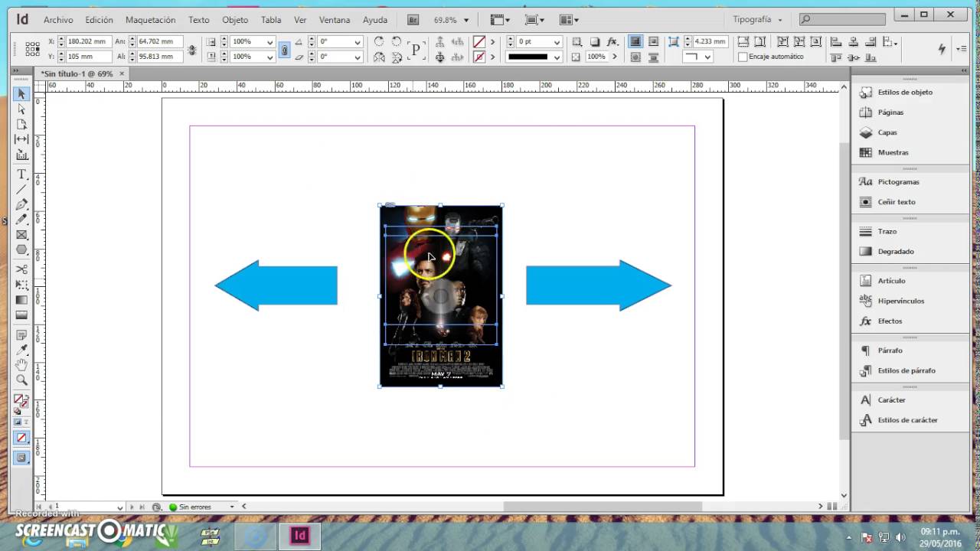Open the Pictogramas panel
Image resolution: width=980 pixels, height=551 pixels.
[x=898, y=182]
